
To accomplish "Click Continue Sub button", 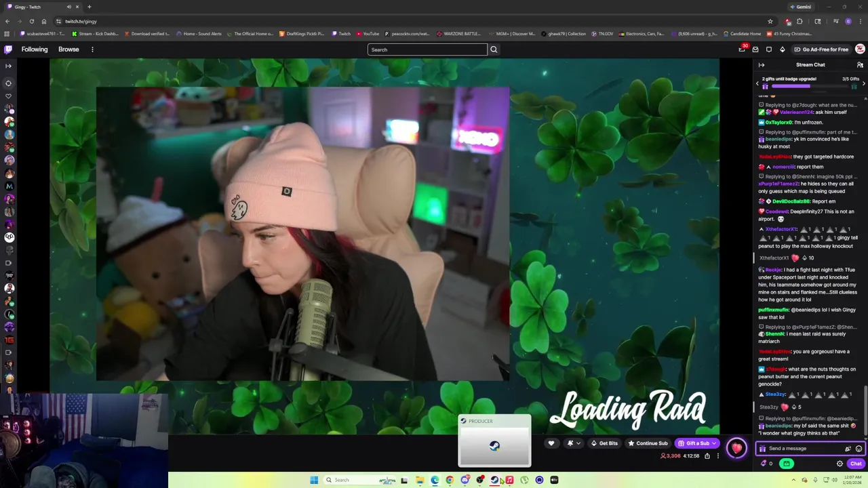I will (x=648, y=443).
